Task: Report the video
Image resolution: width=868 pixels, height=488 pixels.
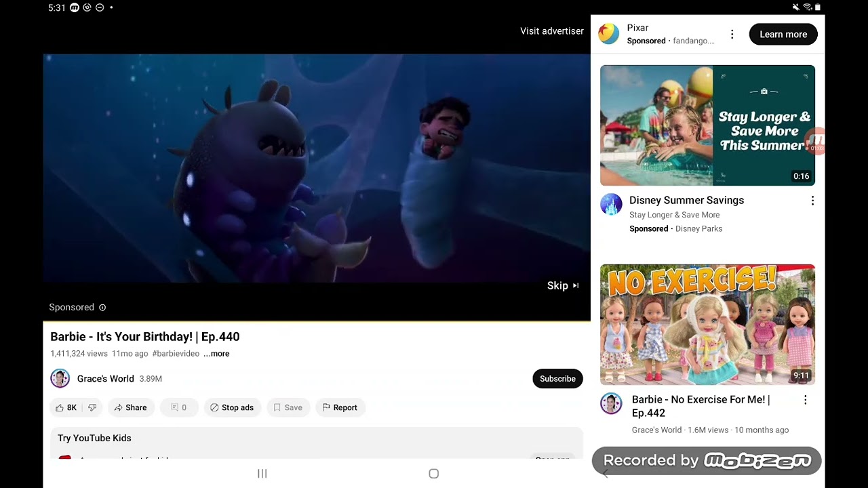Action: pyautogui.click(x=340, y=407)
